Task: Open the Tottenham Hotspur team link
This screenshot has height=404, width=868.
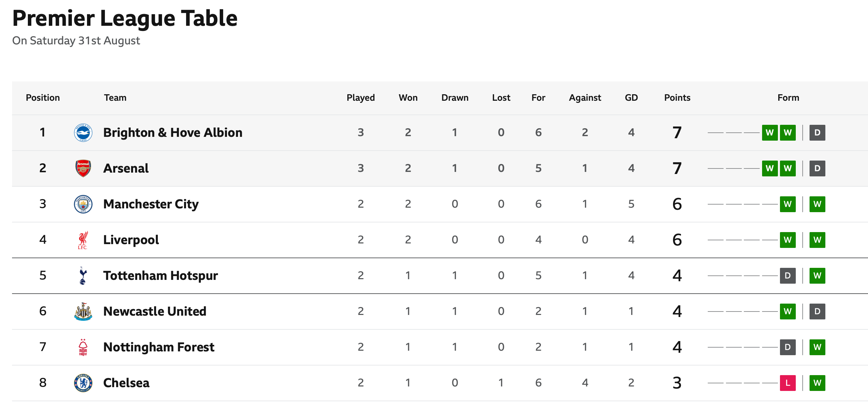Action: [x=161, y=276]
